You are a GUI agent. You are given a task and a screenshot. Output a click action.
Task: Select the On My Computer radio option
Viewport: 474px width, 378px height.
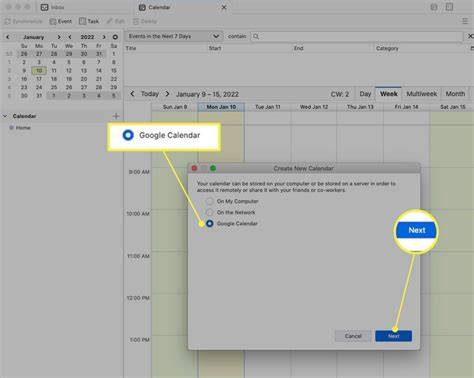click(209, 201)
